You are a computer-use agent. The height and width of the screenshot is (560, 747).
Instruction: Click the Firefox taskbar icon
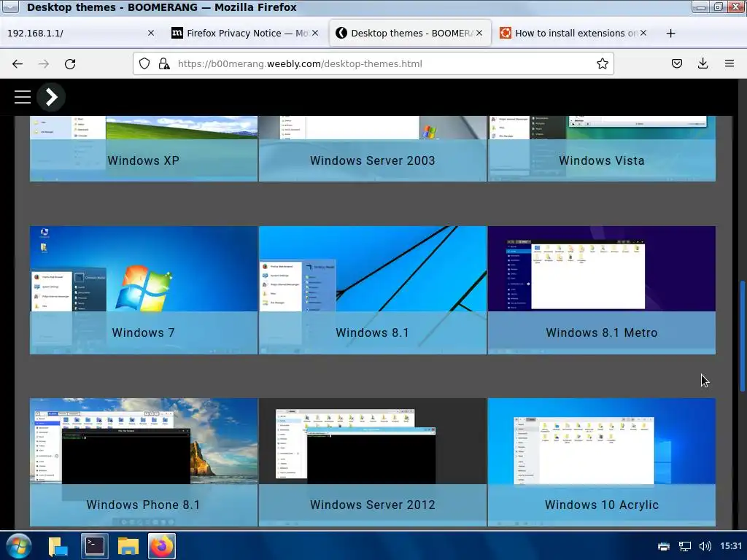click(162, 546)
